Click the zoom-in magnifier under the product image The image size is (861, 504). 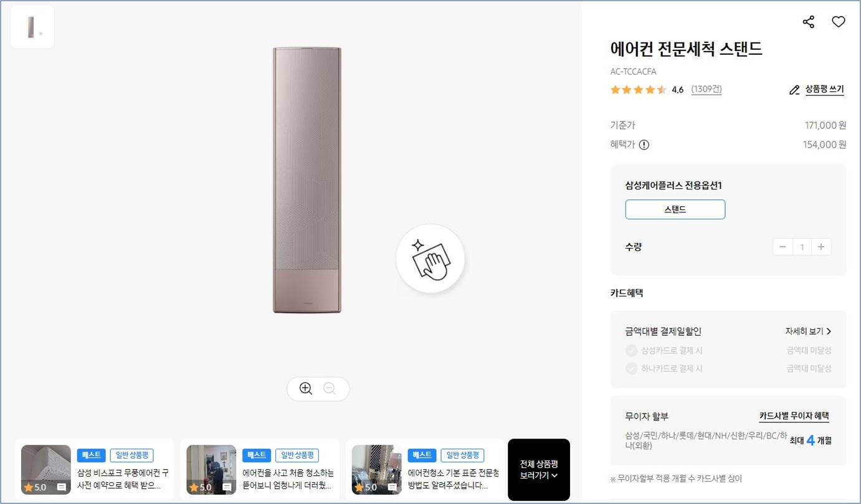coord(305,388)
